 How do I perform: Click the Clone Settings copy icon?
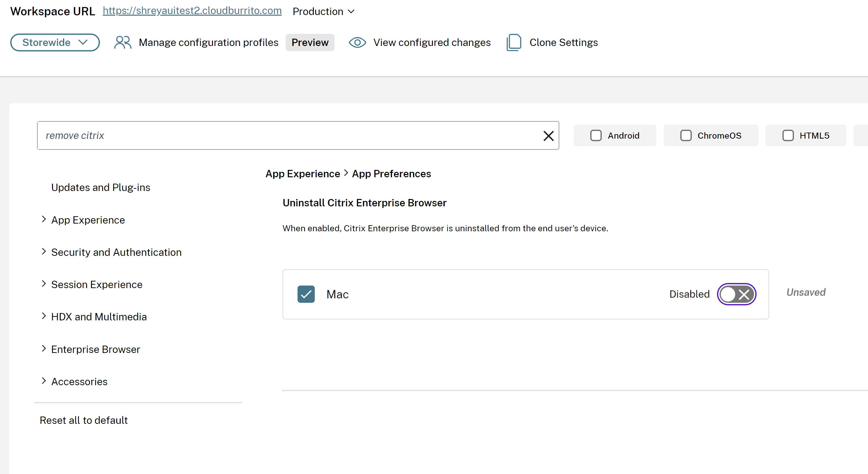(x=514, y=42)
